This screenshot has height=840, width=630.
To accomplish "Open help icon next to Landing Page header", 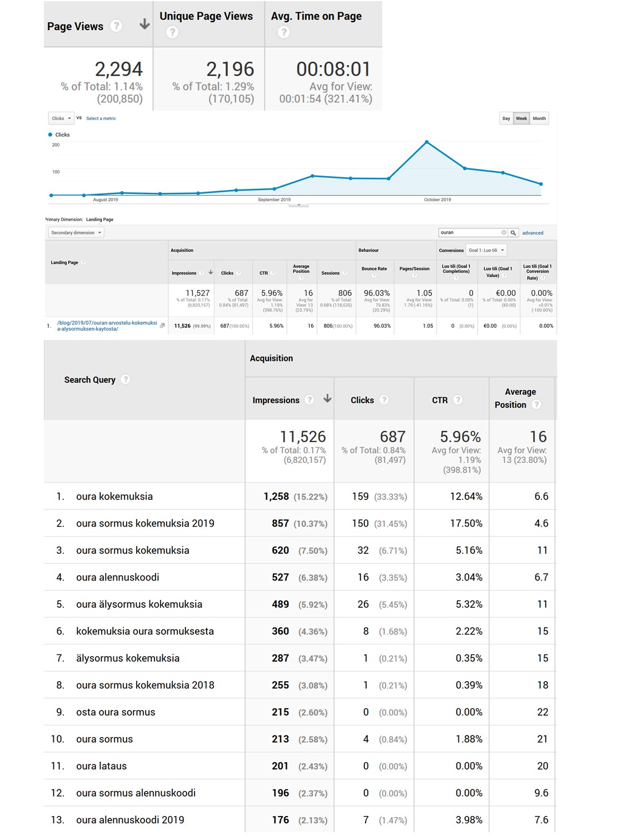I will click(83, 262).
